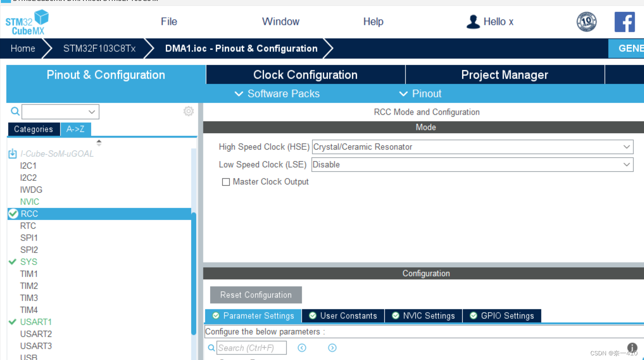Click the download icon next to I-Cube-SoM-uGOAL
This screenshot has width=644, height=360.
click(x=13, y=153)
